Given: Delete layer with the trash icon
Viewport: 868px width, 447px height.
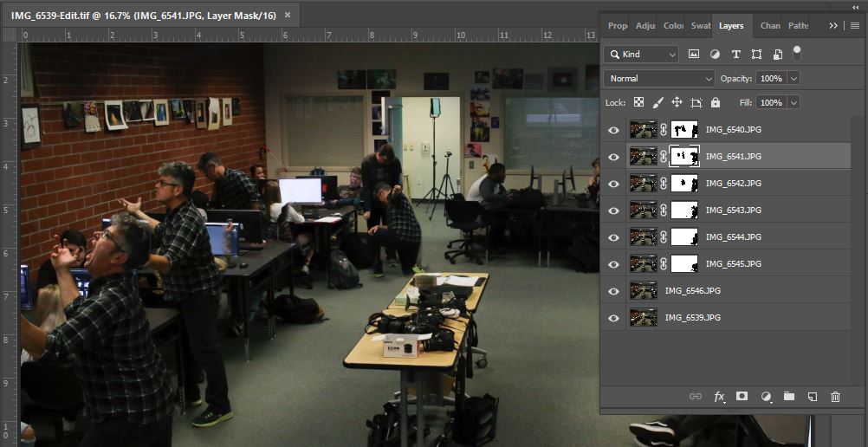Looking at the screenshot, I should point(835,396).
